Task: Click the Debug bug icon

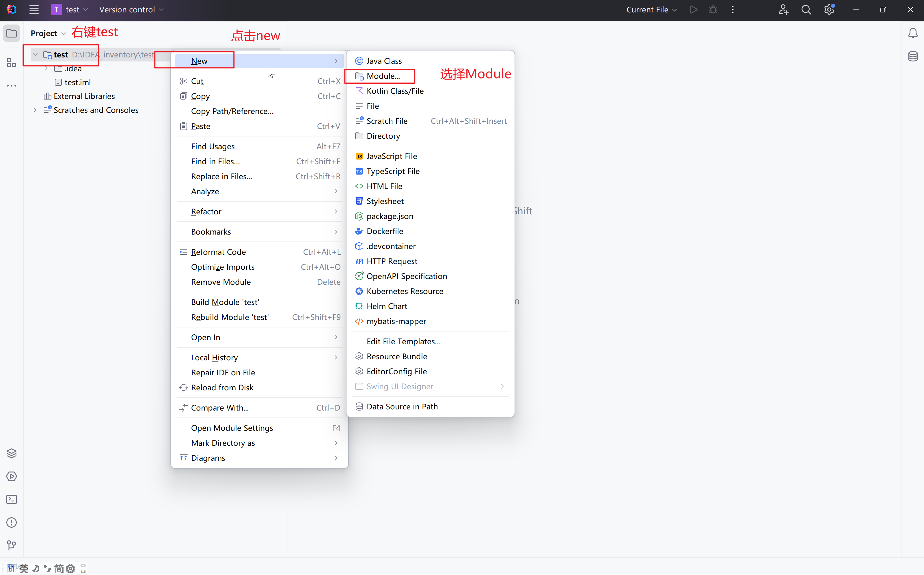Action: 713,10
